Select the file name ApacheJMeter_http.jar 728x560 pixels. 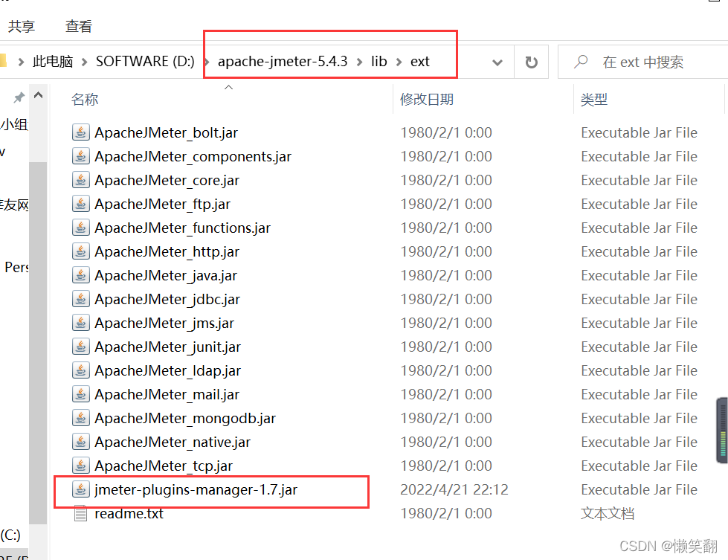[167, 251]
